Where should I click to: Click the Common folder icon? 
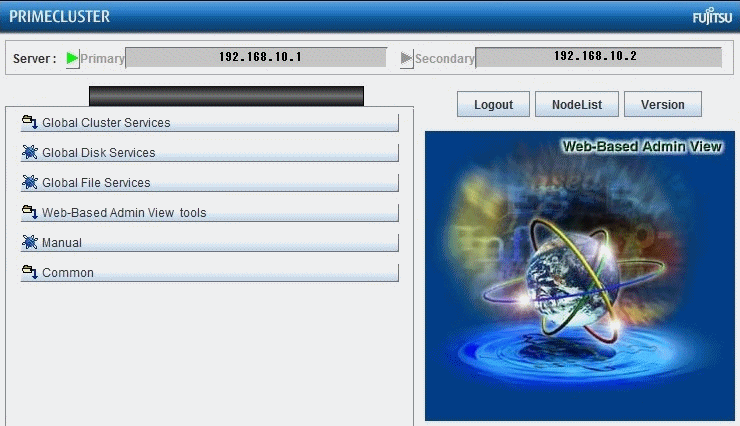click(29, 272)
